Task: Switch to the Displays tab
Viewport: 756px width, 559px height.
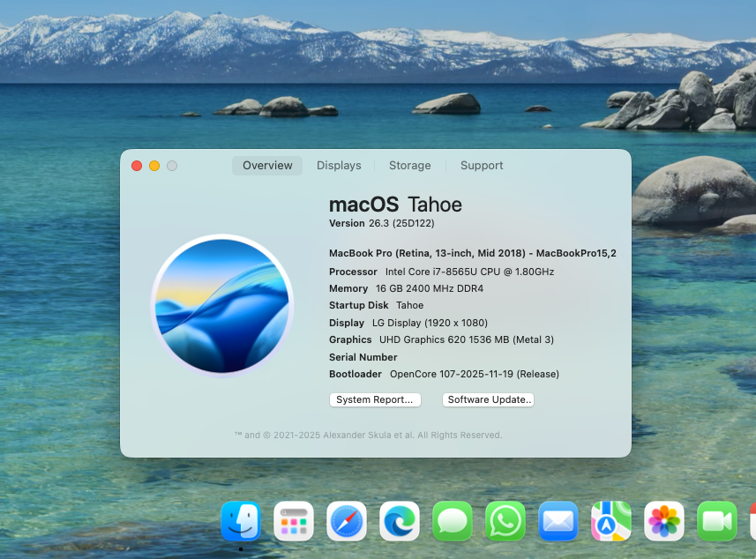Action: (x=339, y=165)
